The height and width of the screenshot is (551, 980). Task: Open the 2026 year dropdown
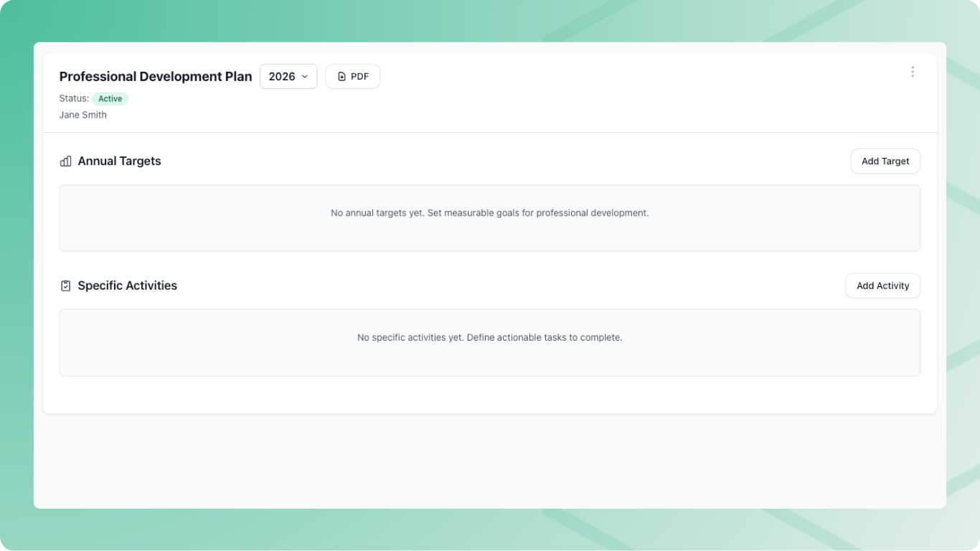[x=288, y=77]
